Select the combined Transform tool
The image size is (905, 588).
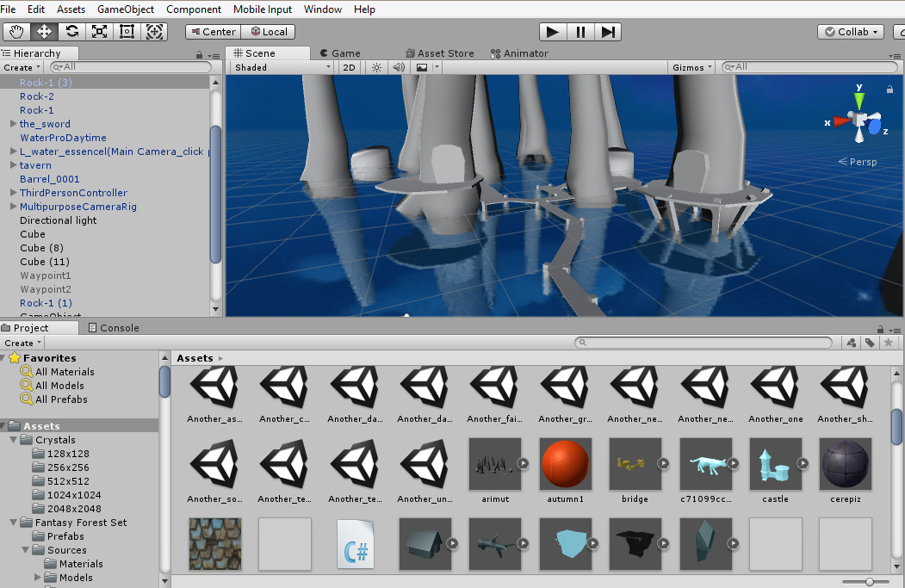coord(154,32)
